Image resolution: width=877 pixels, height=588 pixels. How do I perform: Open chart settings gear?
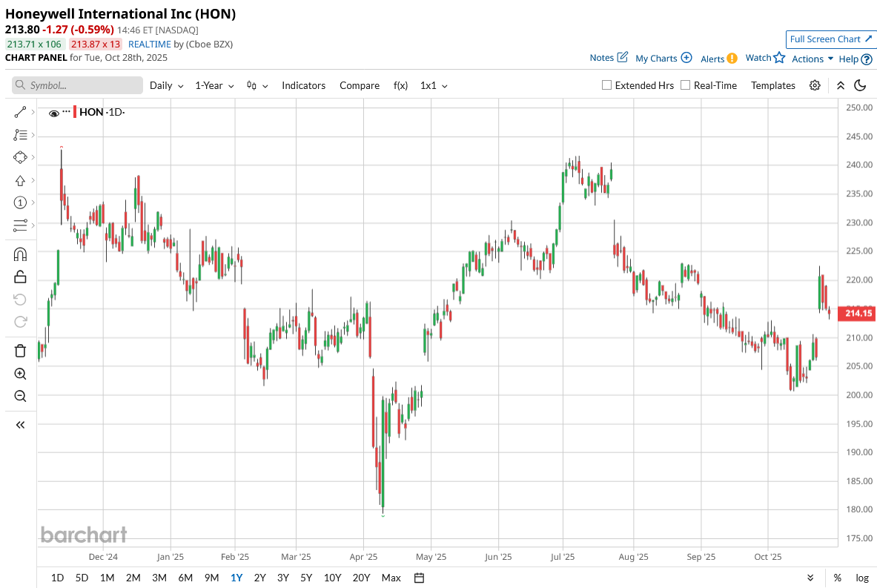[815, 85]
